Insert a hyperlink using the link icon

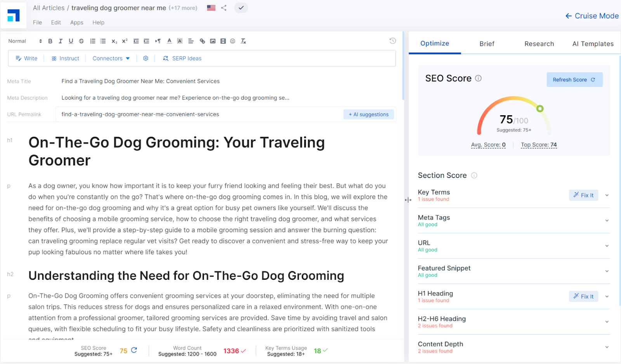click(x=202, y=41)
